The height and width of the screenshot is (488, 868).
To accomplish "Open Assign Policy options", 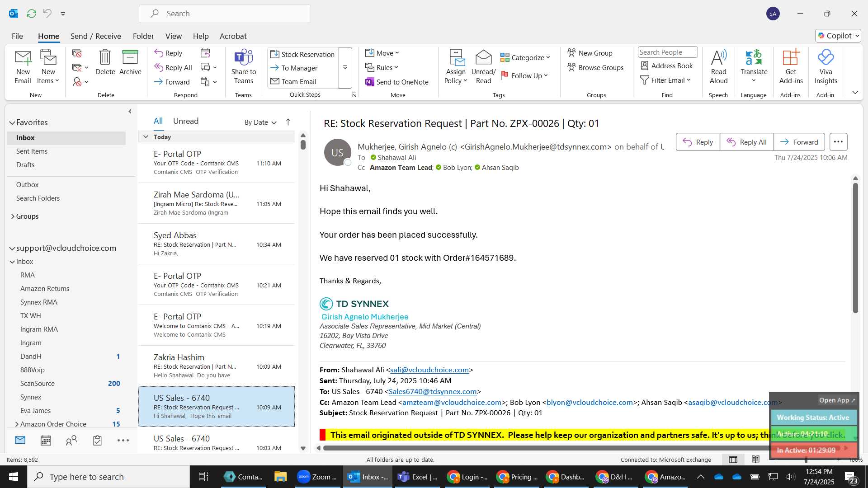I will point(455,67).
